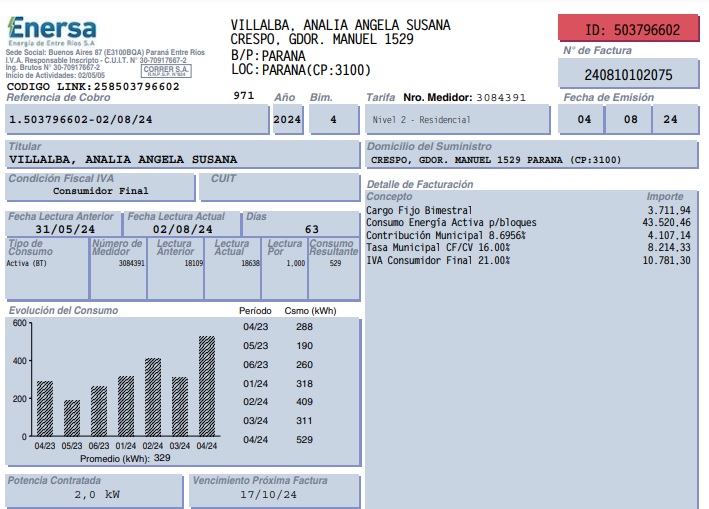
Task: Click the red ID 503796602 box
Action: point(631,30)
